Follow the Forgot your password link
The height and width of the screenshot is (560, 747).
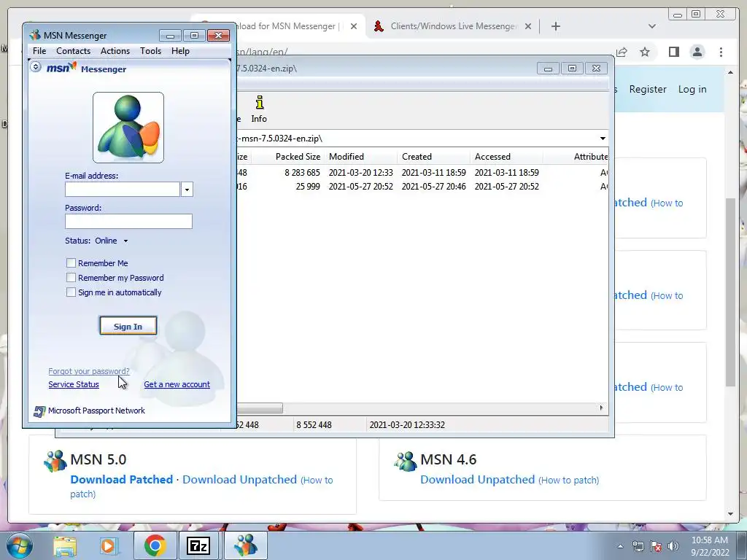[88, 371]
